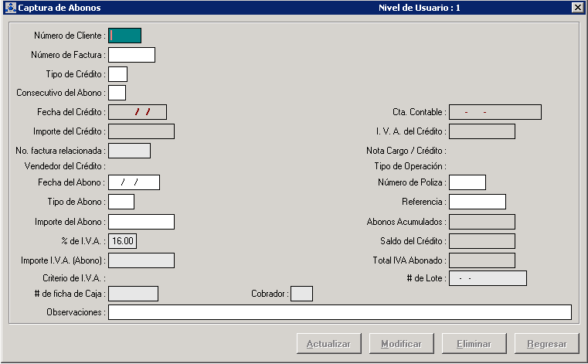The height and width of the screenshot is (364, 588).
Task: Click the # de Lote field
Action: pyautogui.click(x=488, y=278)
